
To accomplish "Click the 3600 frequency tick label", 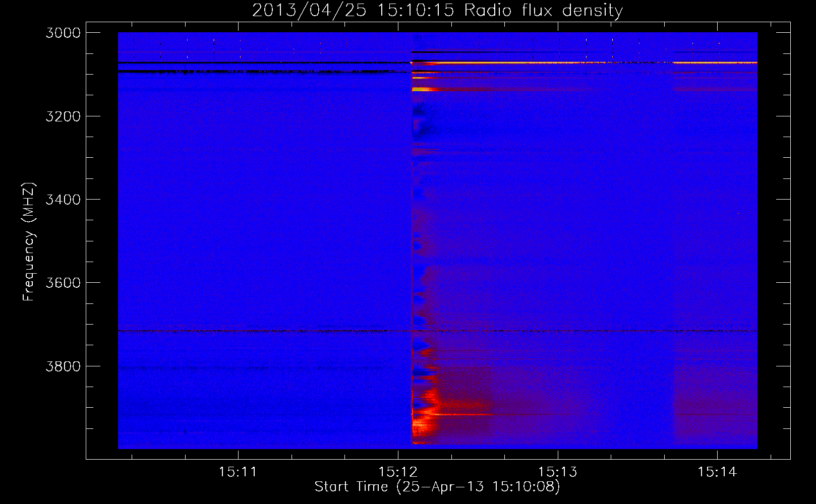I will tap(63, 283).
